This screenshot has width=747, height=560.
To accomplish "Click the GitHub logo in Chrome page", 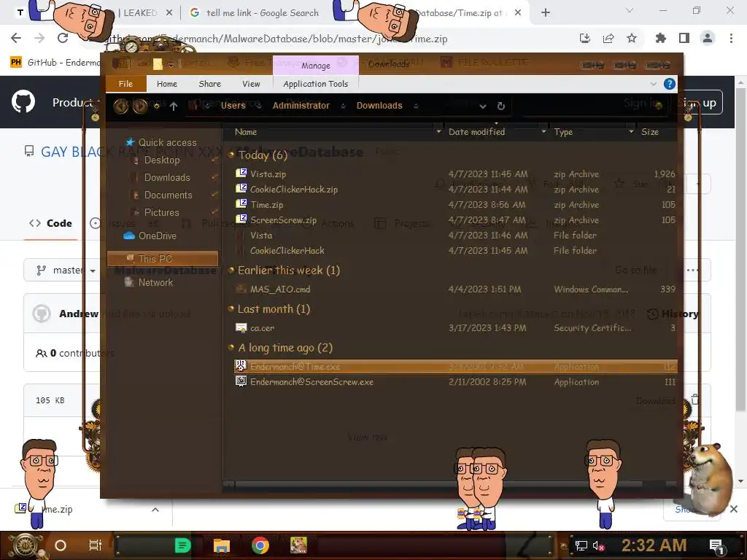I will (23, 101).
